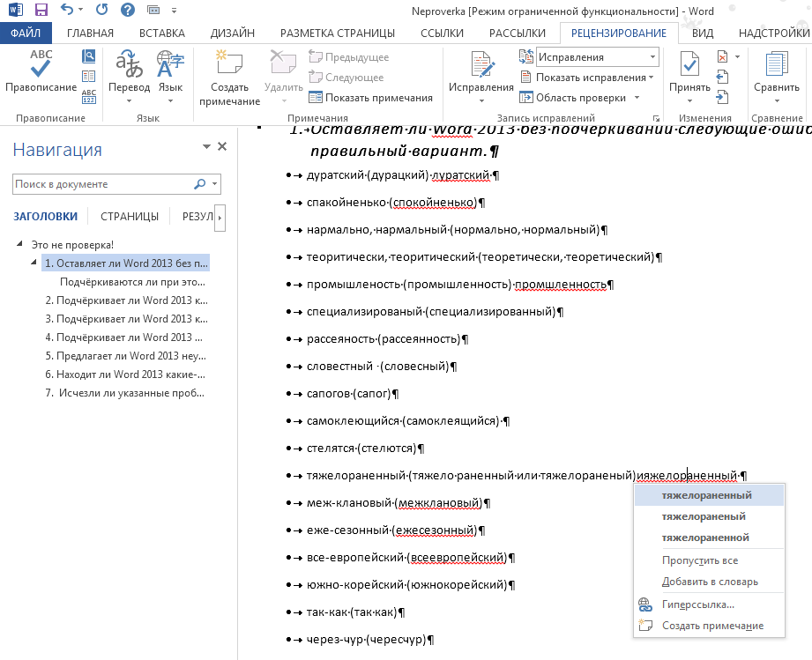Open the ФАЙЛ tab

(26, 33)
